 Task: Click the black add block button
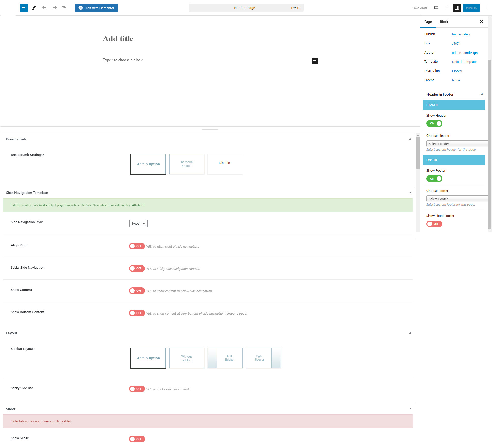coord(315,61)
